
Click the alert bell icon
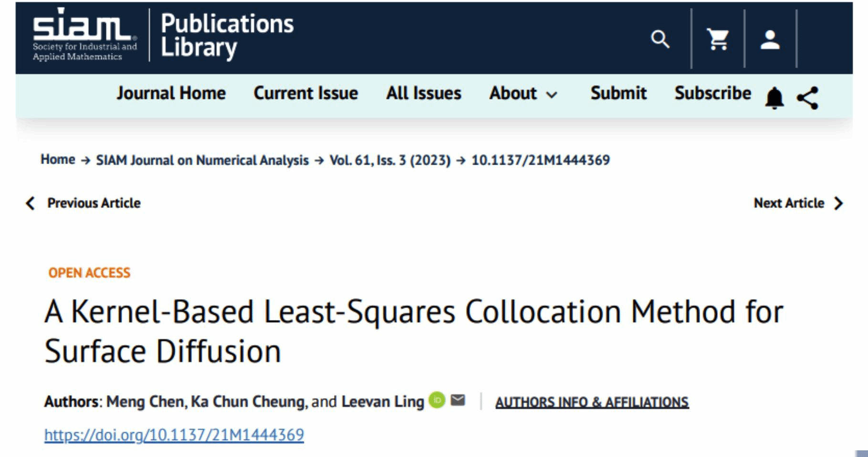click(x=774, y=98)
